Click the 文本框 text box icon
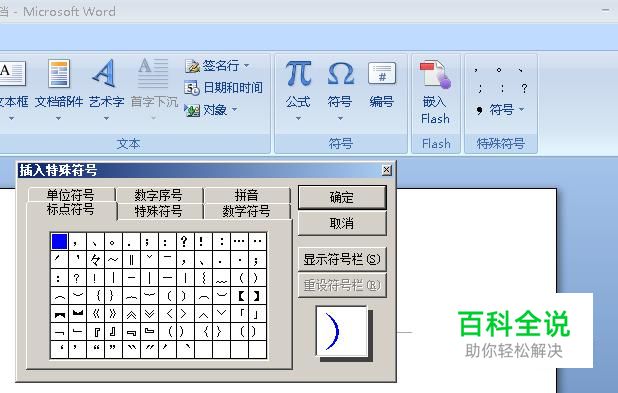 [x=12, y=74]
